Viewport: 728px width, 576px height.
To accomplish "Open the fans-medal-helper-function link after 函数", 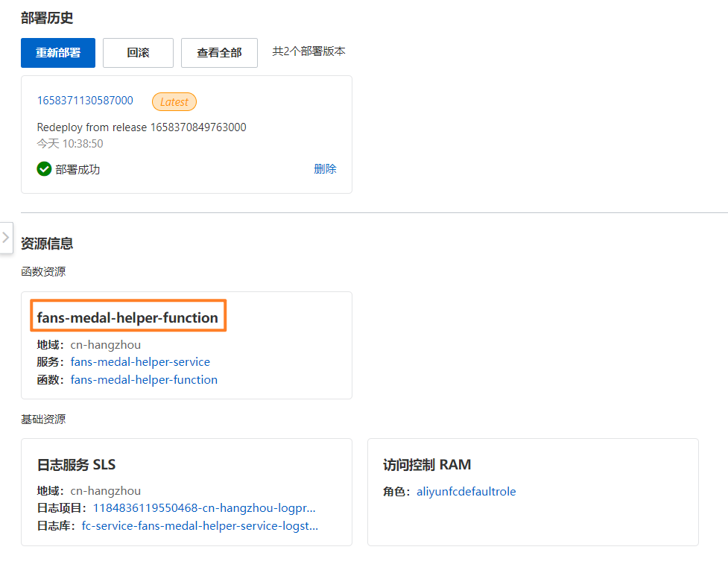I will pyautogui.click(x=144, y=380).
